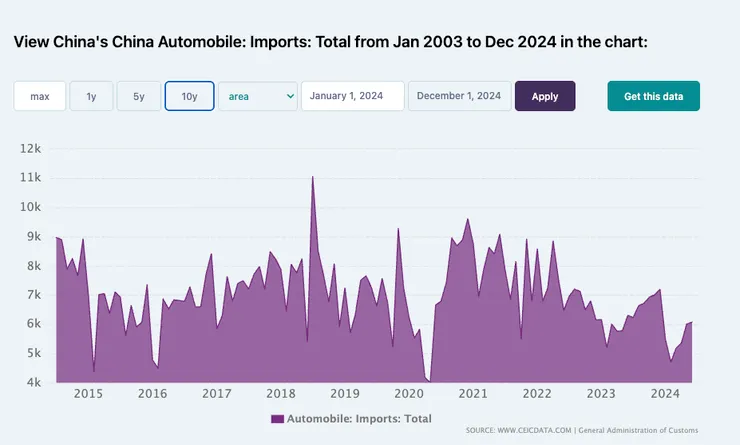The image size is (740, 445).
Task: Switch the range to 1y
Action: pyautogui.click(x=91, y=96)
